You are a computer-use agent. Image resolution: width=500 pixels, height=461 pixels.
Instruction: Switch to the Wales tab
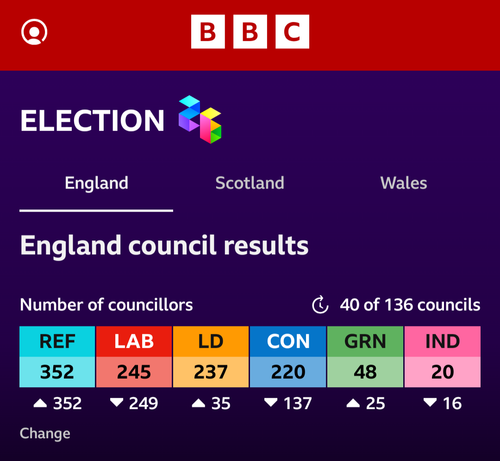[x=404, y=183]
